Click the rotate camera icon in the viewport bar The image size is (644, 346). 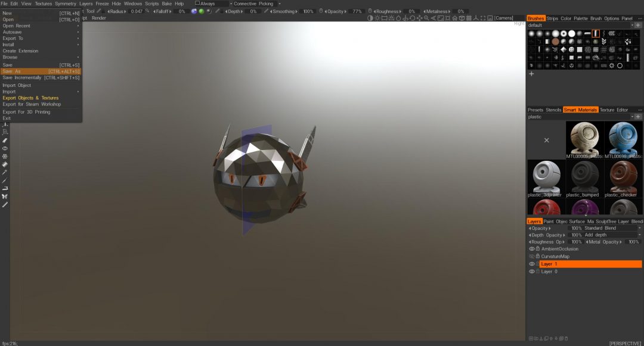click(x=412, y=18)
